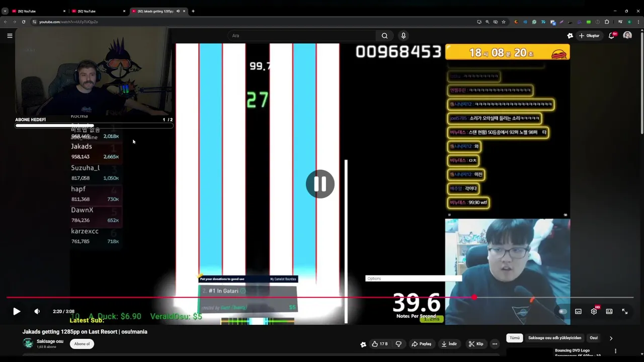The height and width of the screenshot is (362, 644).
Task: Enter fullscreen mode
Action: click(x=625, y=311)
